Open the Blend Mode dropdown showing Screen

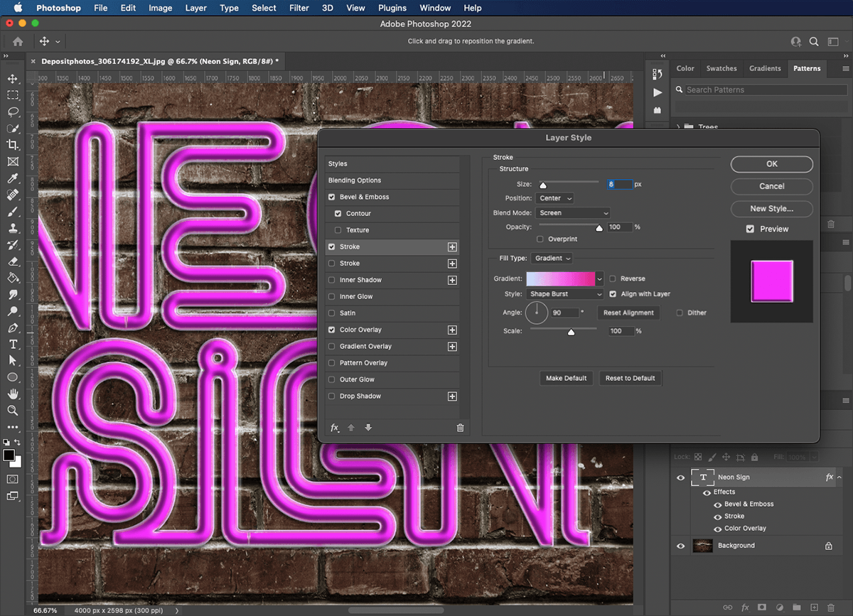point(573,212)
